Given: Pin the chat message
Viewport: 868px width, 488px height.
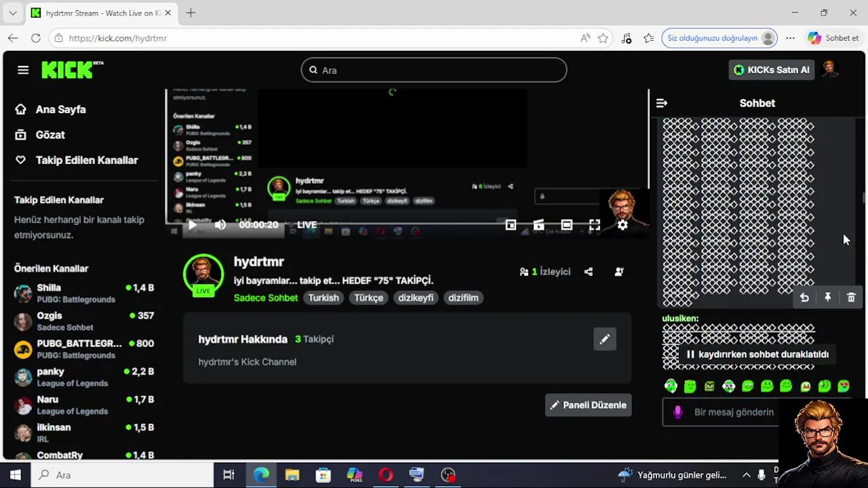Looking at the screenshot, I should 828,298.
